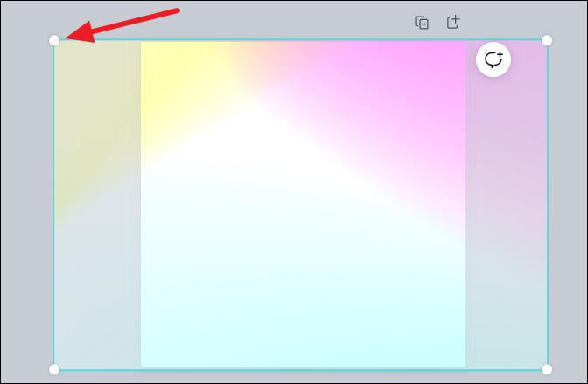Click the dimmed overflow area left of page

97,205
